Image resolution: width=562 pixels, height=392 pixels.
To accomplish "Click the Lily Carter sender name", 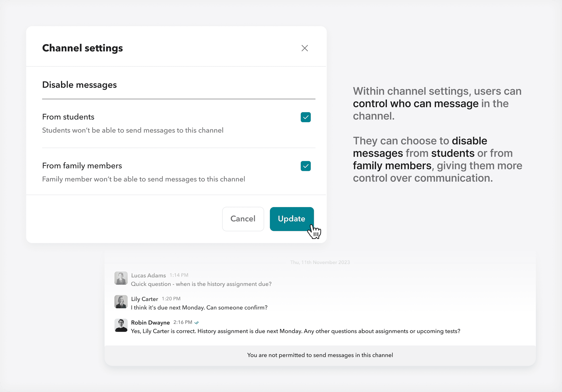I will [x=144, y=299].
